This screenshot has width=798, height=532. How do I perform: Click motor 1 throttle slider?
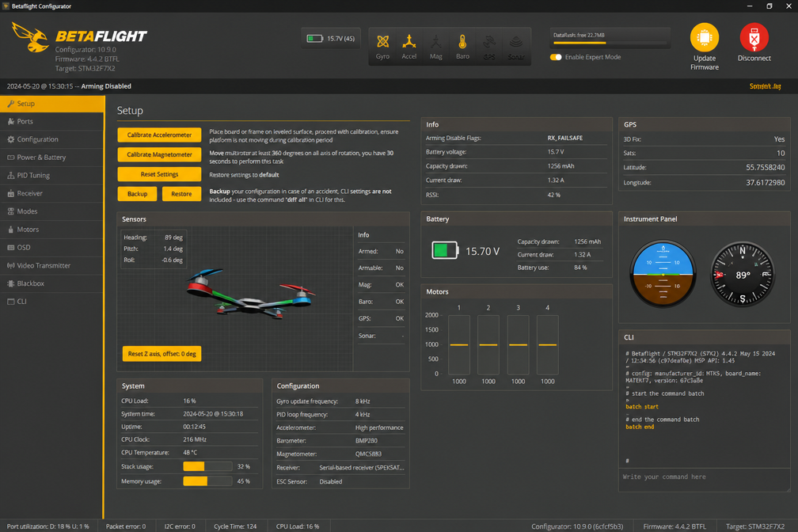(459, 344)
